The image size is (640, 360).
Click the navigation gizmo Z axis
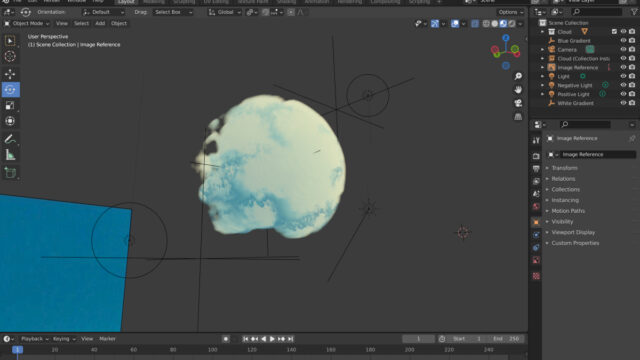tap(506, 38)
